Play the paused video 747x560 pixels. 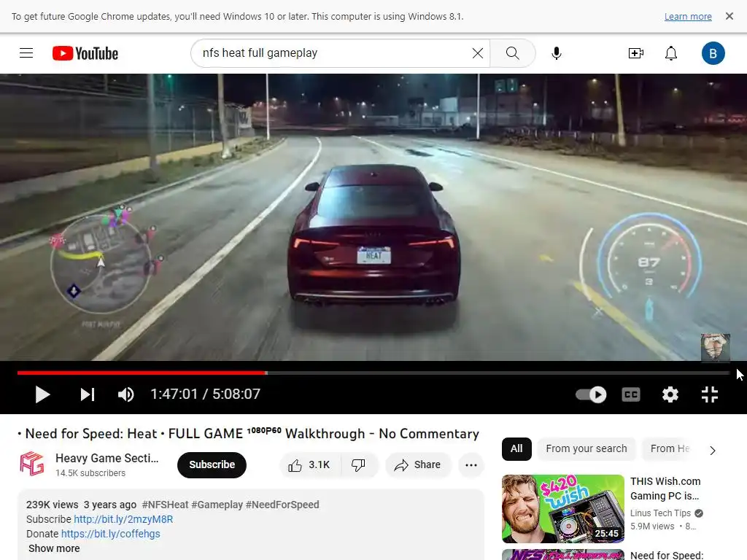click(42, 394)
